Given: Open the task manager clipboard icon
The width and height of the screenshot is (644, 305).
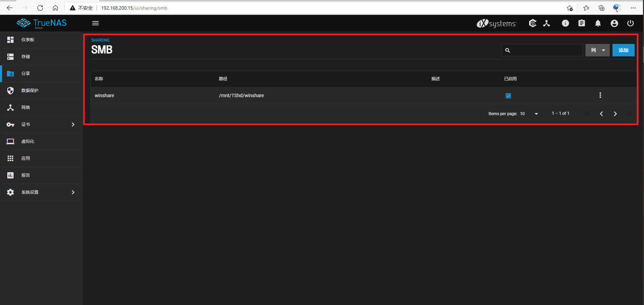Looking at the screenshot, I should click(x=581, y=23).
